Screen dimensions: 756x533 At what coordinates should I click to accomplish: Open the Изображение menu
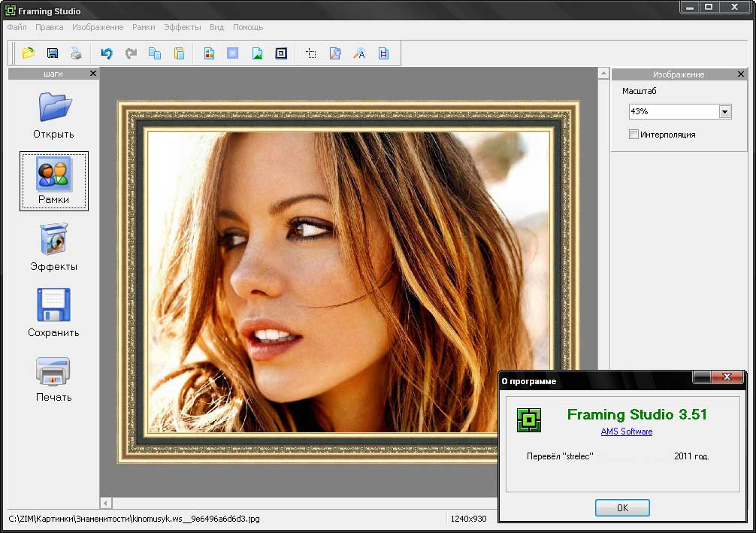click(98, 27)
